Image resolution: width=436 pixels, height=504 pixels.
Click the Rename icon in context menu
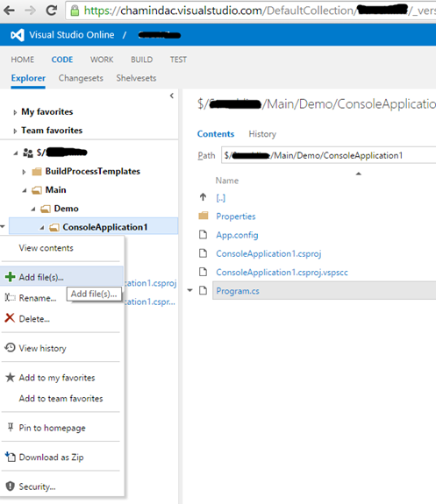tap(10, 298)
